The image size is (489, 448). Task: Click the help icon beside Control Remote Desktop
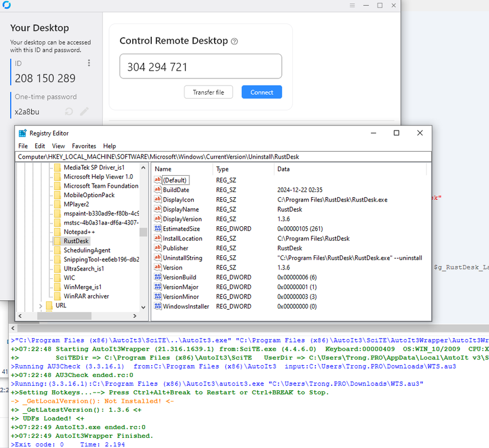point(234,41)
